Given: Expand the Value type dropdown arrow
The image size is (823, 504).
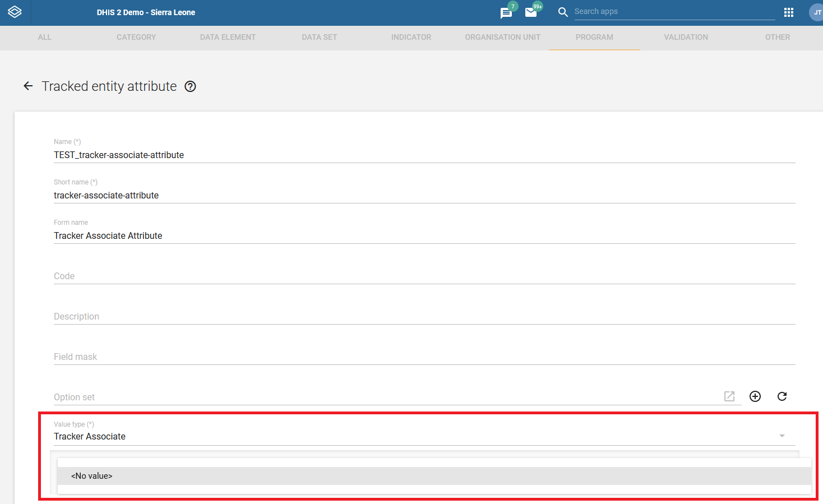Looking at the screenshot, I should point(782,436).
